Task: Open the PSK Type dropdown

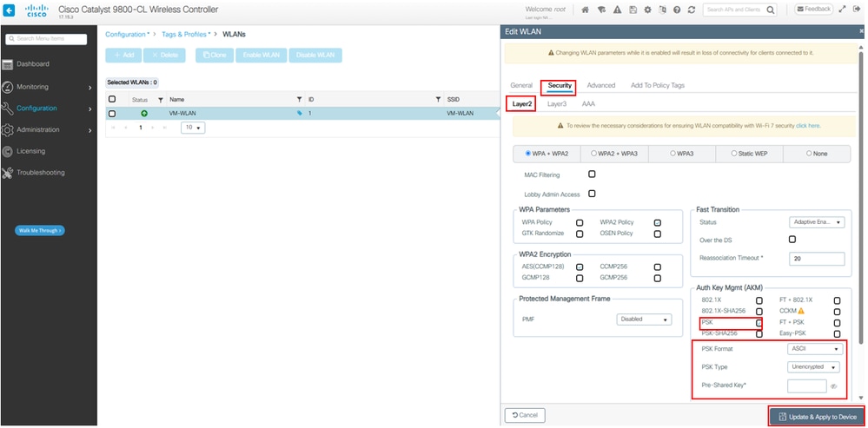Action: click(813, 367)
